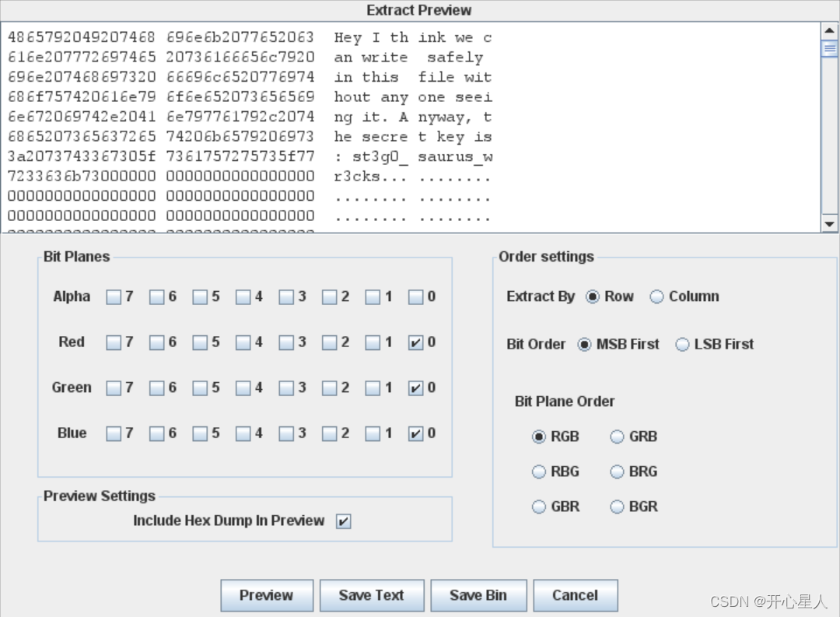
Task: Enable Red bit plane 7
Action: pyautogui.click(x=114, y=342)
